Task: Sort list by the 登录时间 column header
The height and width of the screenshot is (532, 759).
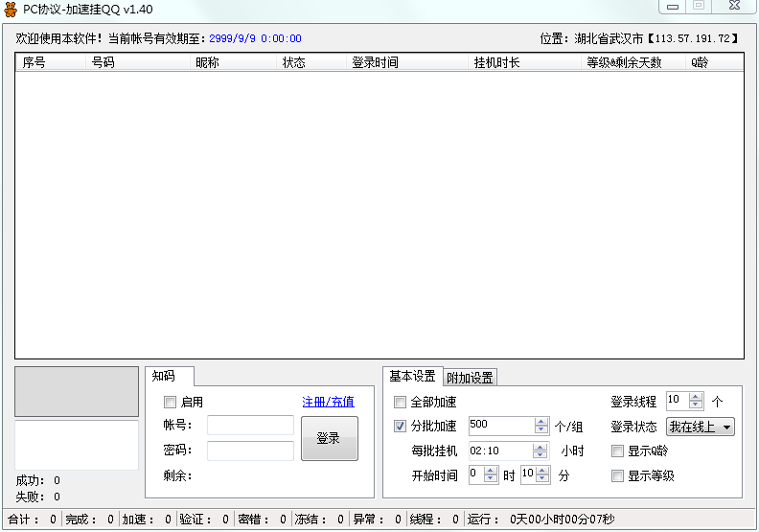Action: tap(375, 62)
